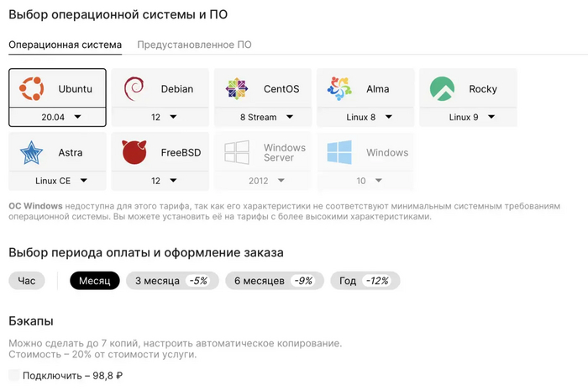Open Windows Server 2012 version dropdown
This screenshot has height=391, width=588.
click(263, 181)
